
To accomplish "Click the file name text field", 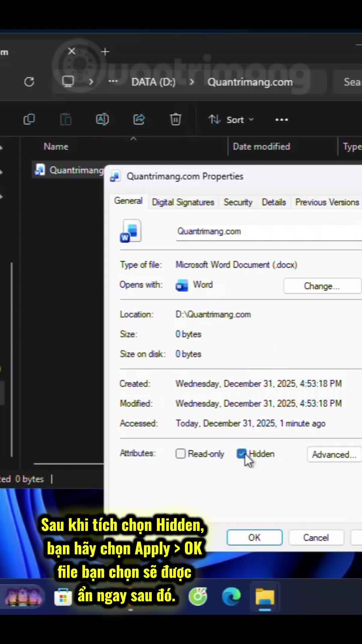I will coord(269,232).
